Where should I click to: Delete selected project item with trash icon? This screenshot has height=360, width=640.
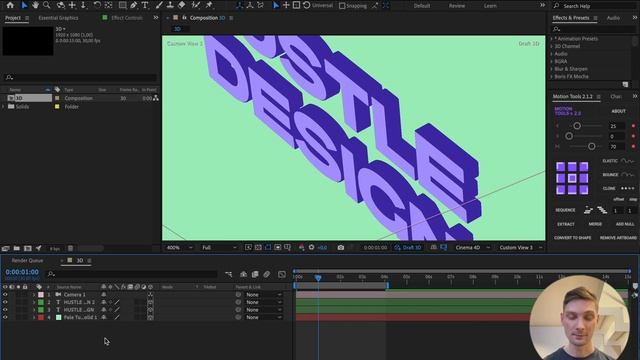point(70,248)
